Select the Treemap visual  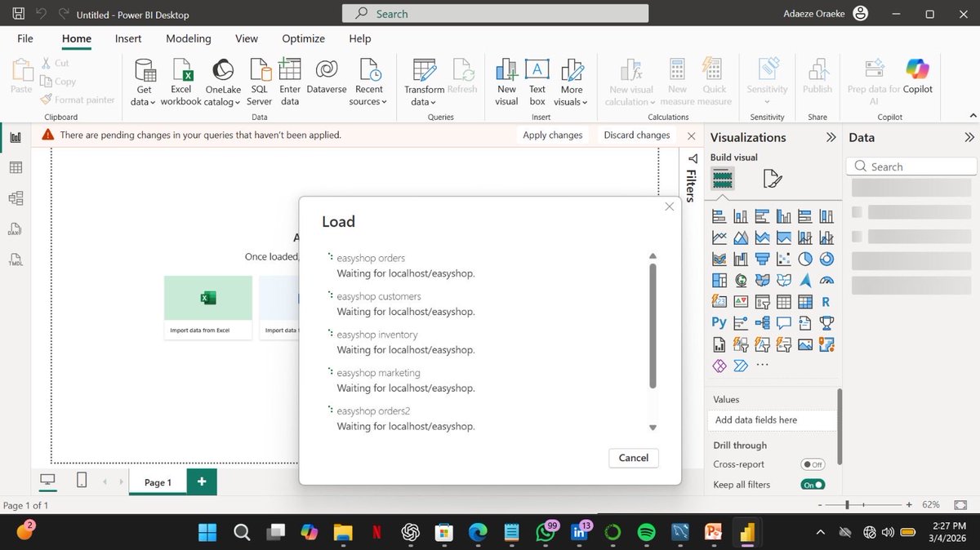coord(719,280)
